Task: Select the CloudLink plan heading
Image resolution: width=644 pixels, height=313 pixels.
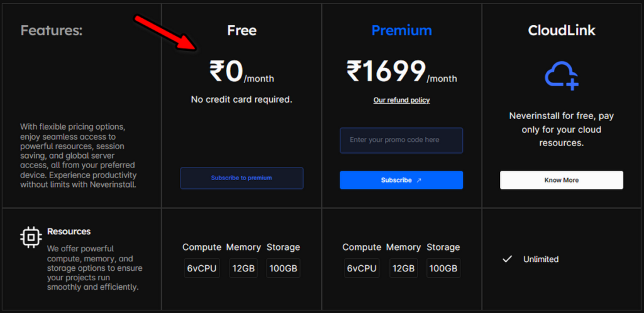Action: click(562, 30)
